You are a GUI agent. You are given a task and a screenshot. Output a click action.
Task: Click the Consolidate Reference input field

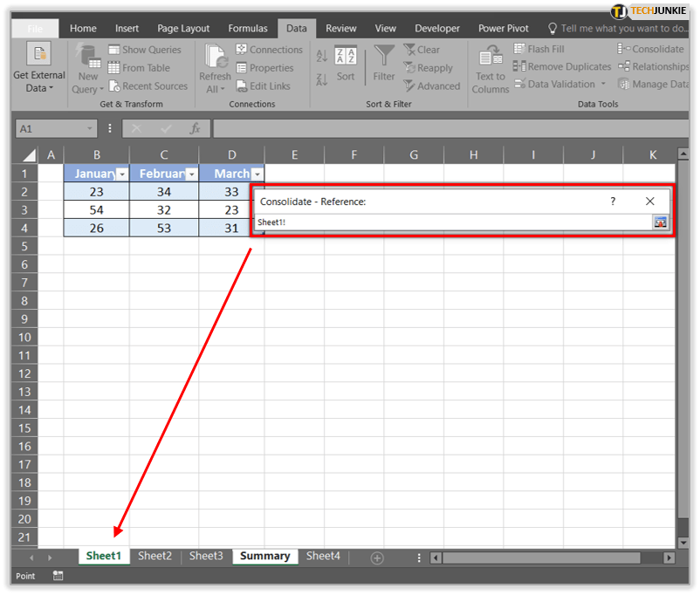454,222
